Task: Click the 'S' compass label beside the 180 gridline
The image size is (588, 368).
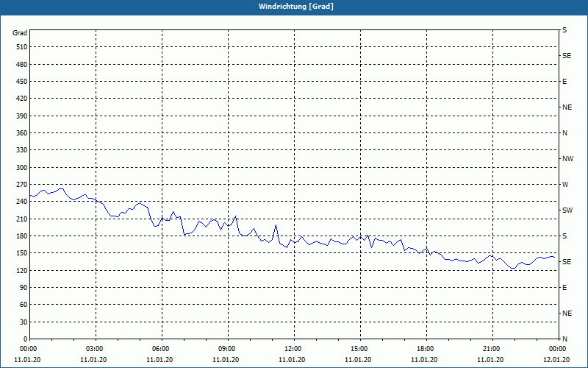Action: point(564,236)
